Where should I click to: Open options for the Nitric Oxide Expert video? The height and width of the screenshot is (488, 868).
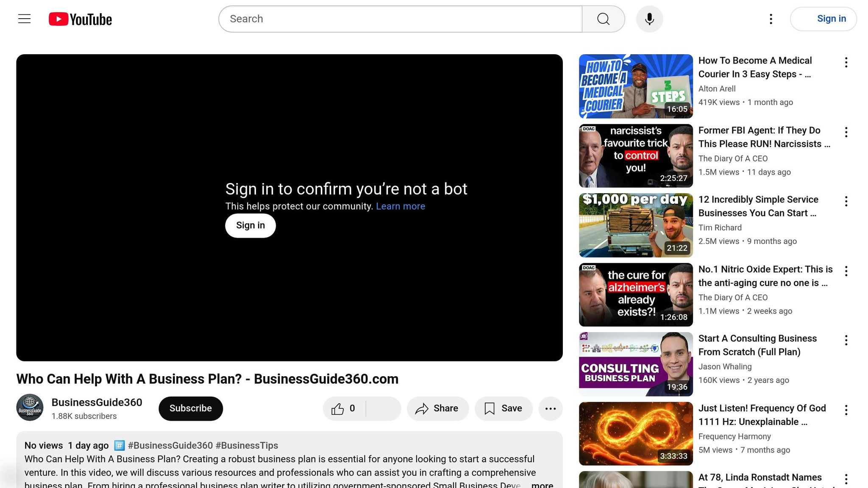(x=846, y=271)
